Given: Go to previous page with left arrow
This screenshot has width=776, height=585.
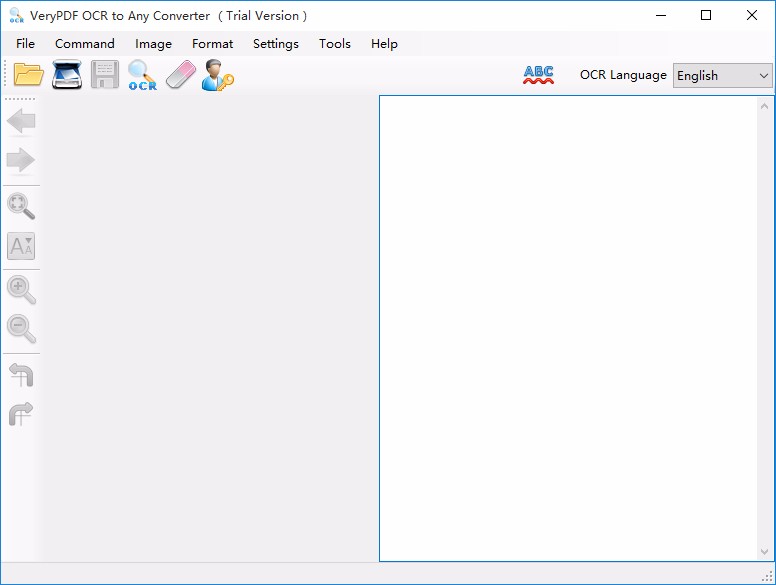Looking at the screenshot, I should (21, 121).
